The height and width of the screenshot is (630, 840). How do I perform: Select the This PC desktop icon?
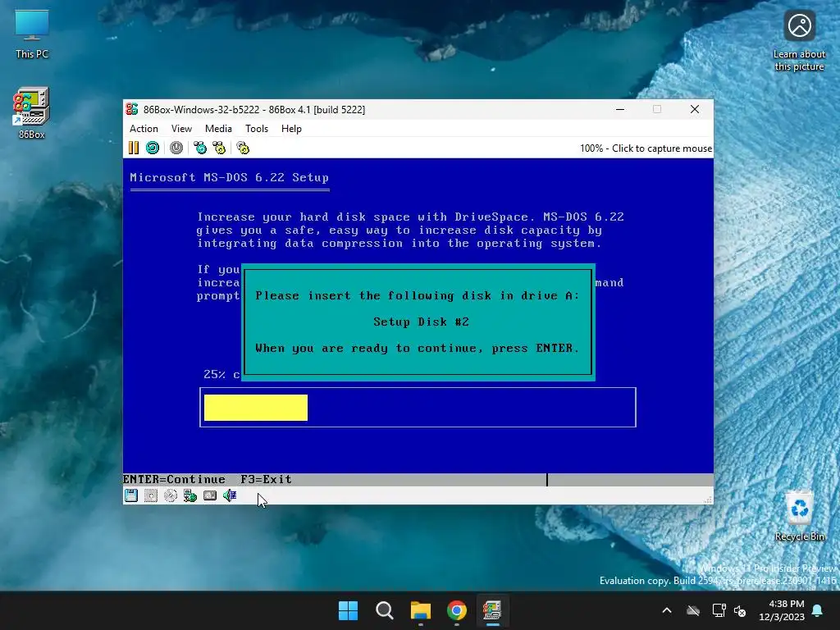(x=32, y=34)
